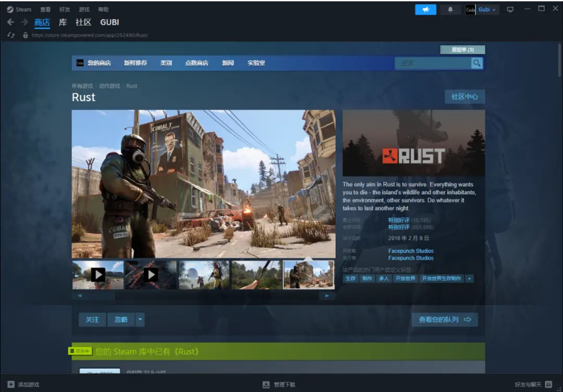The height and width of the screenshot is (392, 563).
Task: Open the announcements megaphone button
Action: [x=425, y=9]
